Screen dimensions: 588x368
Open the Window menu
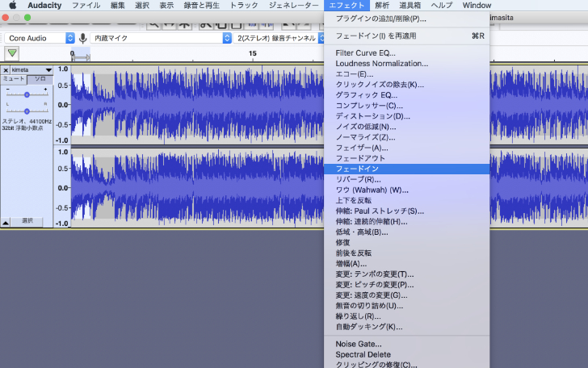[477, 6]
